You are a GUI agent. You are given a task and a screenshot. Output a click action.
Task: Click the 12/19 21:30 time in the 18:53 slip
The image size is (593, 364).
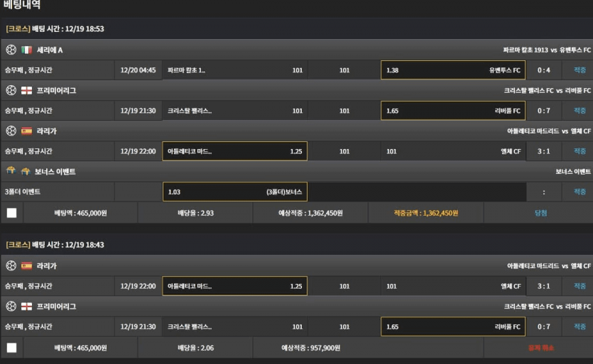pos(138,111)
